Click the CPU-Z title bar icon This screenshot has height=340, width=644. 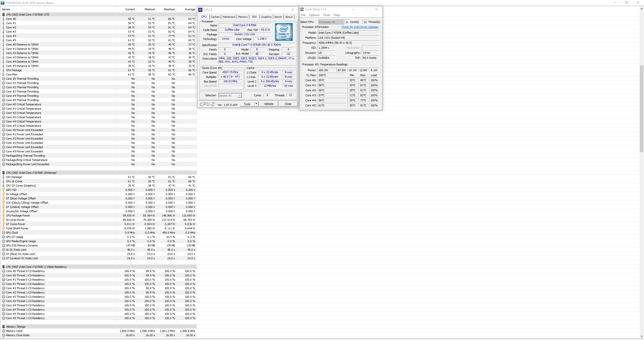[x=200, y=10]
